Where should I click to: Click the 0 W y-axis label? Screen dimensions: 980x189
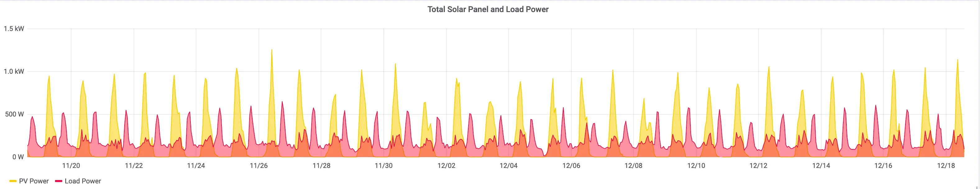click(18, 157)
